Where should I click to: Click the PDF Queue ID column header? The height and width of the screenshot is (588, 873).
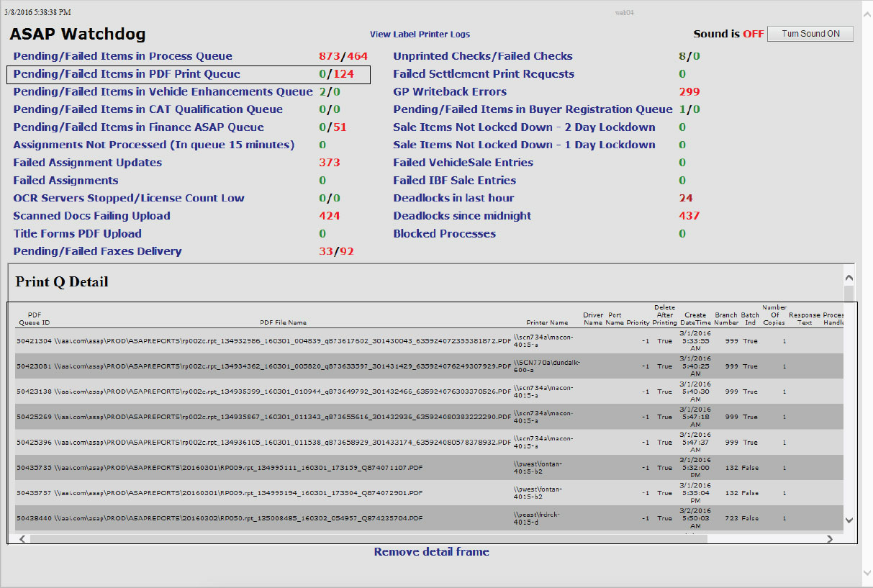click(x=34, y=319)
